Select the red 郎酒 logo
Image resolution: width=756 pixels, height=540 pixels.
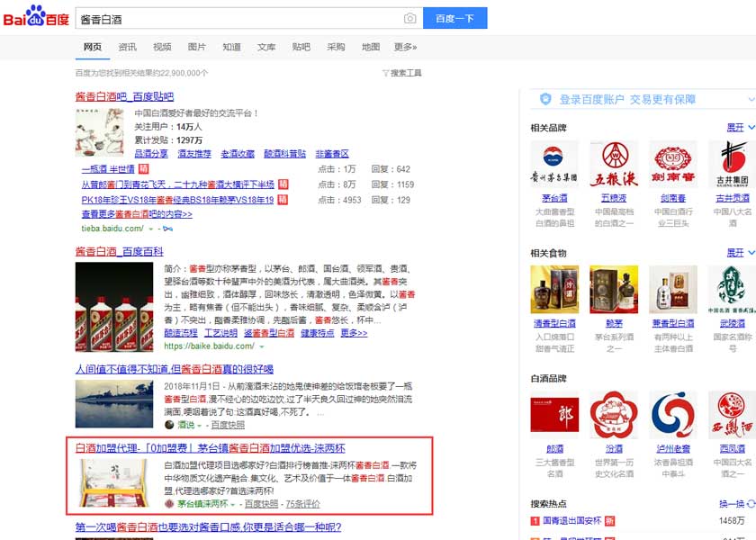(x=554, y=415)
